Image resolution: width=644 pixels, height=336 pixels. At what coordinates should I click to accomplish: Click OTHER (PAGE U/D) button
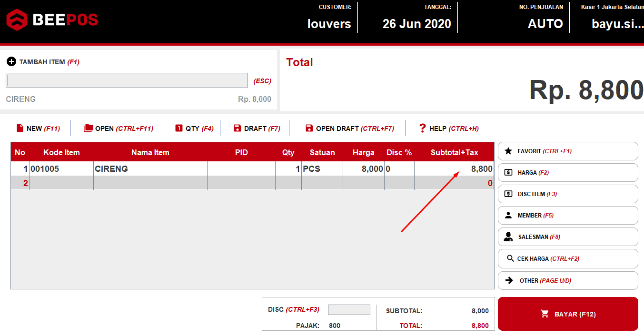[568, 280]
